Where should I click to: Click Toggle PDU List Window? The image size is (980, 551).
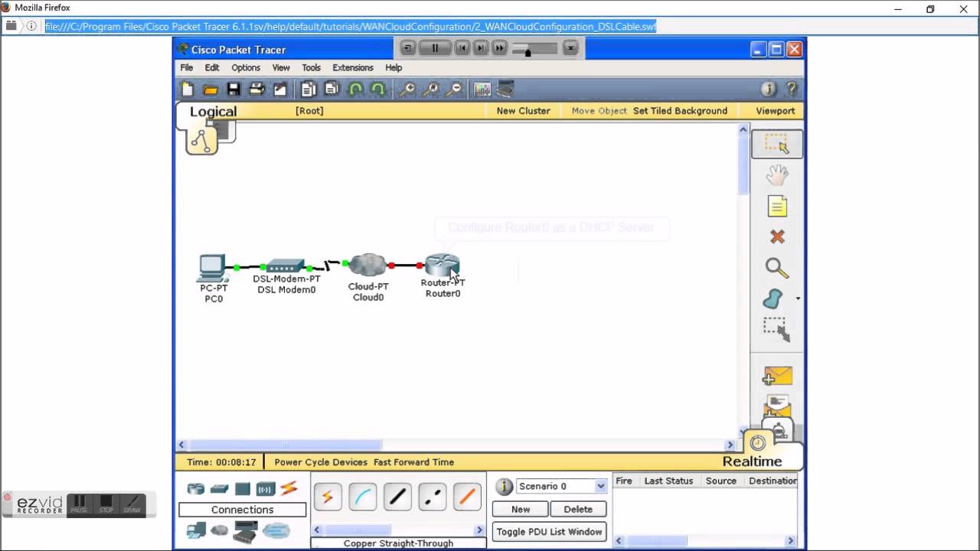click(x=549, y=532)
